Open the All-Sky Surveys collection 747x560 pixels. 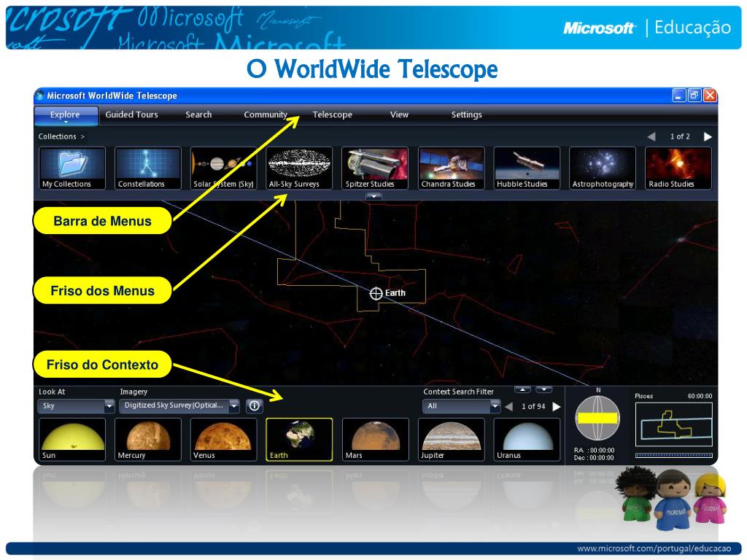[x=299, y=168]
